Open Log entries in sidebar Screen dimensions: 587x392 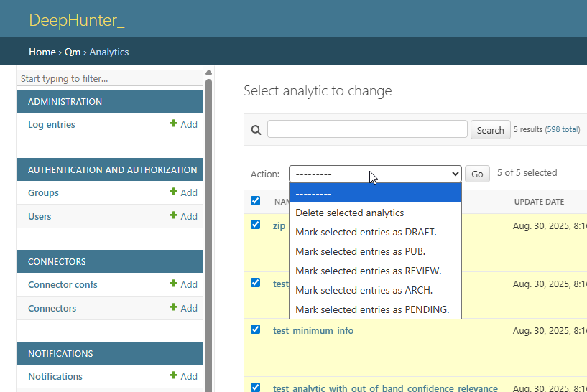[52, 124]
